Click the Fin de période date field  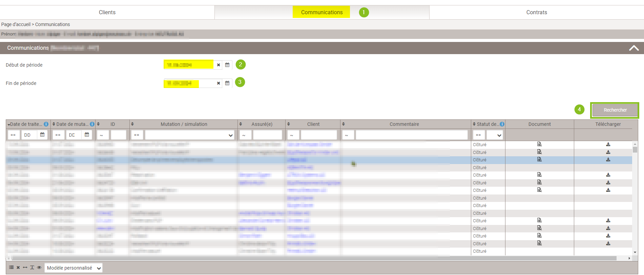pyautogui.click(x=189, y=83)
